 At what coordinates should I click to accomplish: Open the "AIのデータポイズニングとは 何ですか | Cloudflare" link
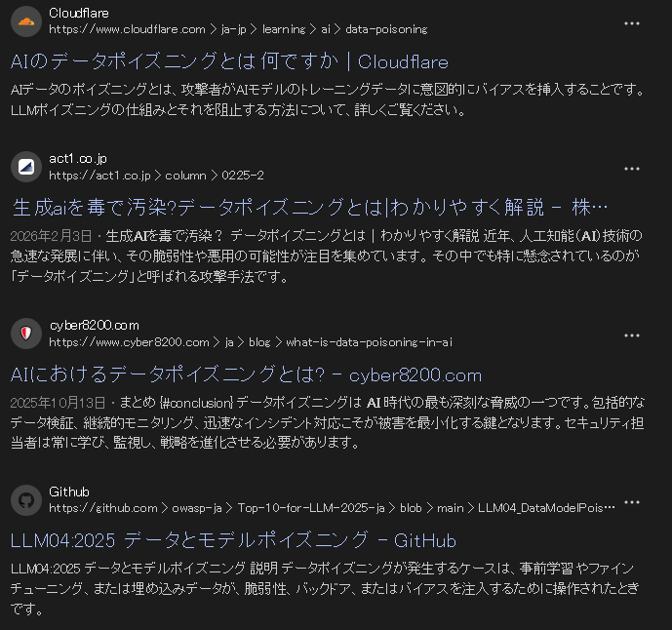point(229,62)
